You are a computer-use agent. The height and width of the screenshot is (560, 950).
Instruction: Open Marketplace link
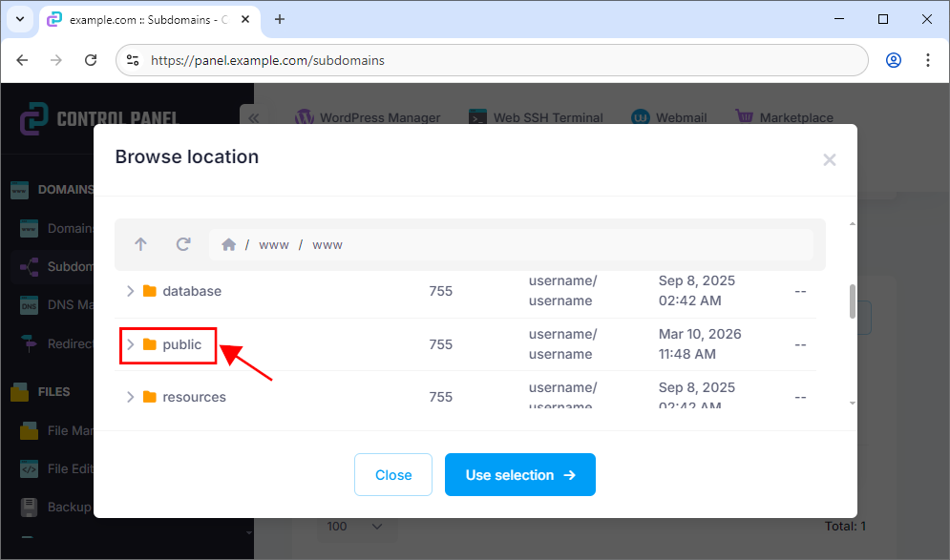click(785, 117)
